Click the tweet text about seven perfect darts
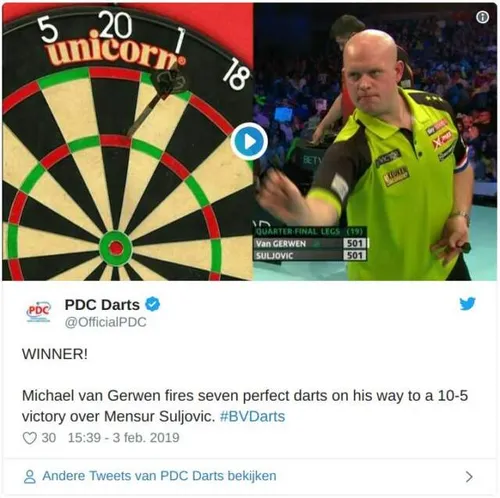This screenshot has width=500, height=498. (x=245, y=406)
